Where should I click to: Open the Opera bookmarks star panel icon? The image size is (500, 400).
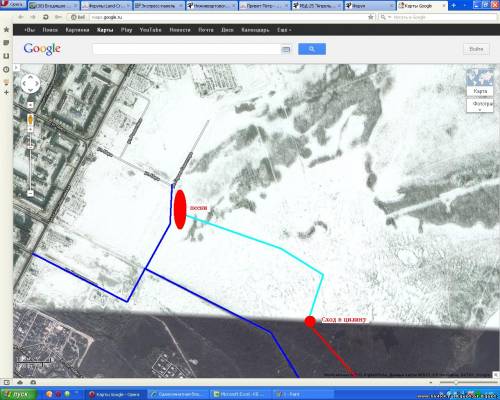click(x=6, y=30)
